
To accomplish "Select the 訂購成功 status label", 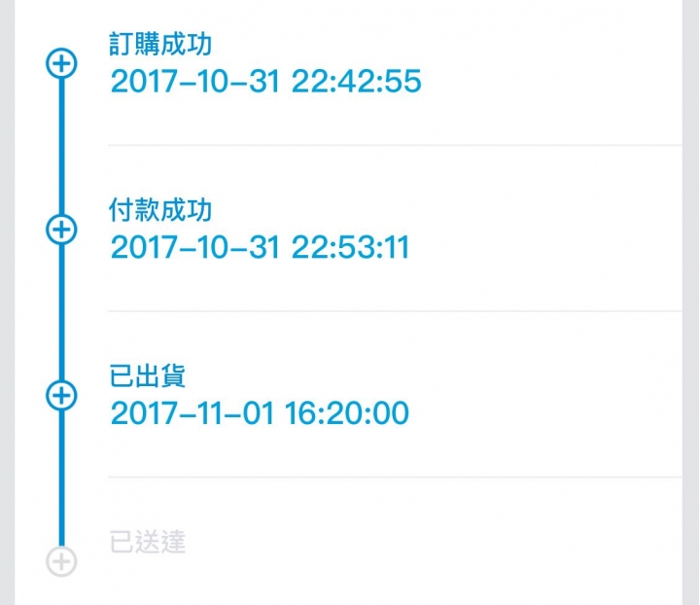I will coord(160,44).
